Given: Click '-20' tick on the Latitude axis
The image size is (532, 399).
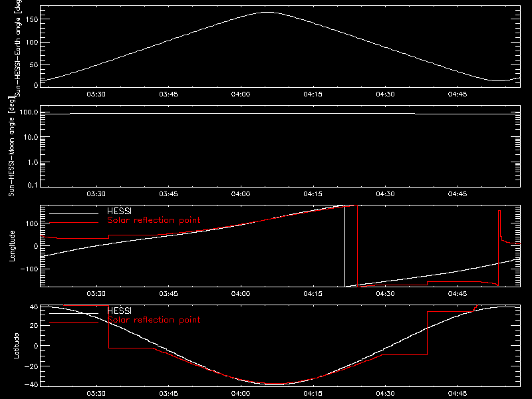Looking at the screenshot, I should coord(31,366).
